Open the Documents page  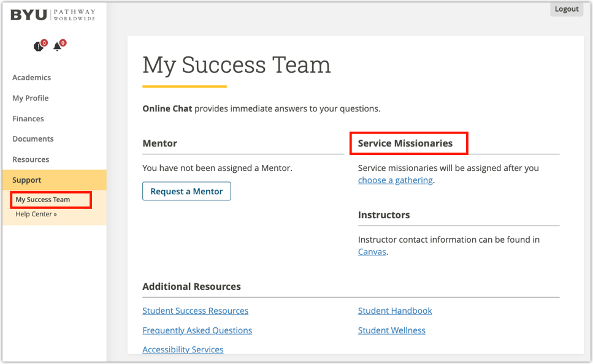(33, 138)
